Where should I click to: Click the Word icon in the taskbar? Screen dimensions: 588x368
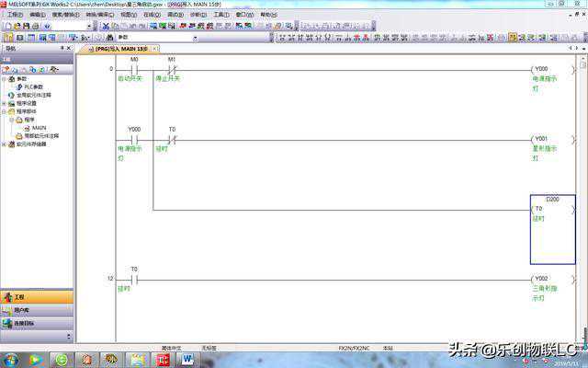[188, 359]
